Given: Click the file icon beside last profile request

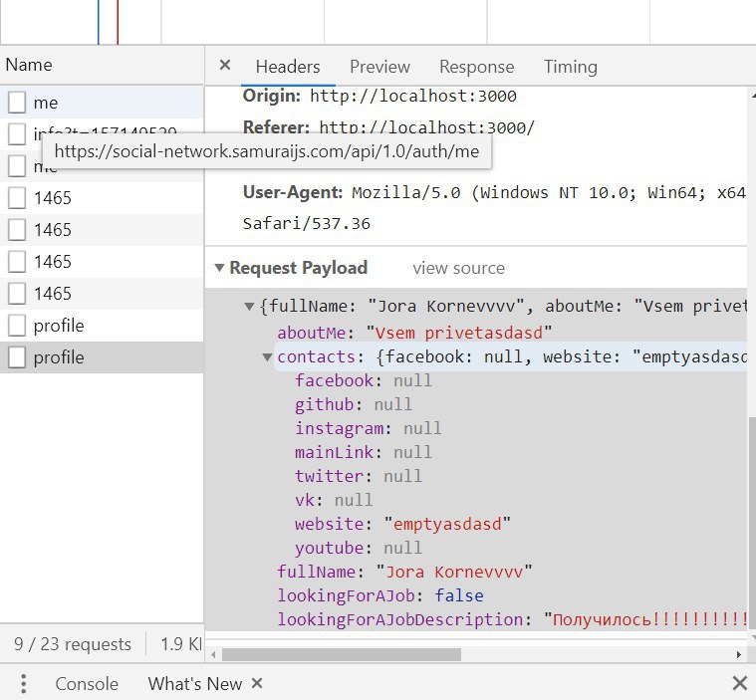Looking at the screenshot, I should point(17,357).
